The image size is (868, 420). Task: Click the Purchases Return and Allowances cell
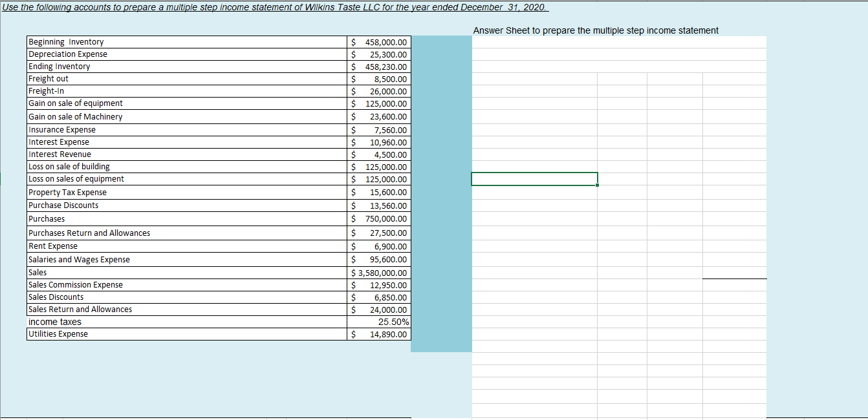(188, 233)
